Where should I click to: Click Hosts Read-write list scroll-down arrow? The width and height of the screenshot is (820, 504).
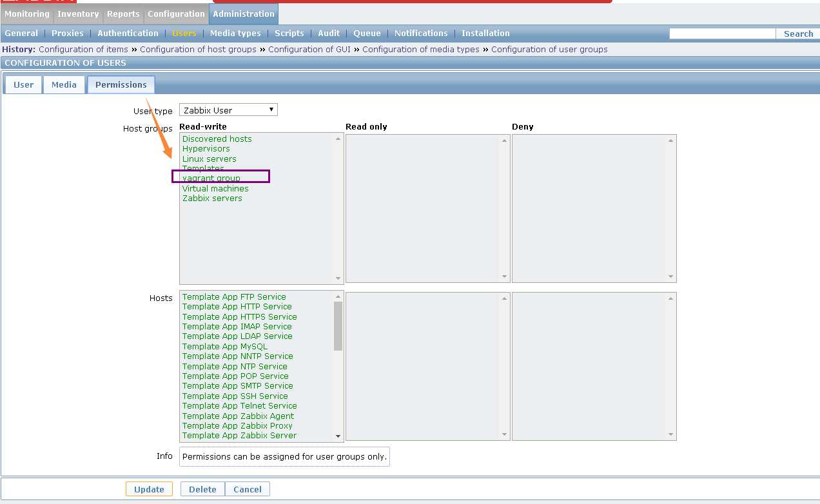tap(338, 436)
